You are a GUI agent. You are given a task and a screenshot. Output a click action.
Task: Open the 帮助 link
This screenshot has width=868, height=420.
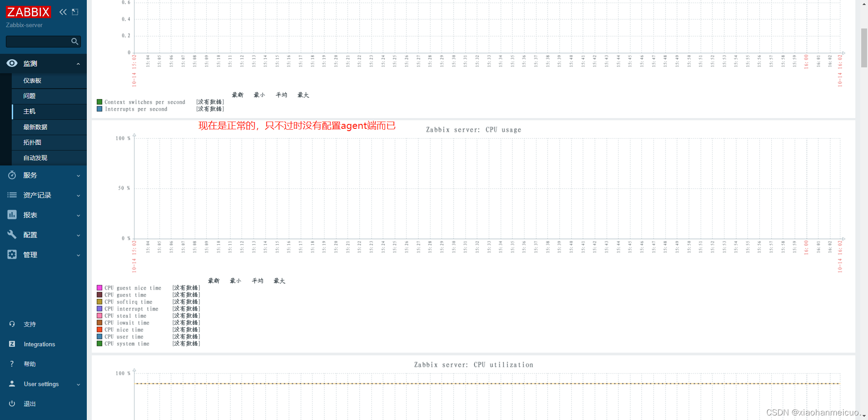coord(30,364)
